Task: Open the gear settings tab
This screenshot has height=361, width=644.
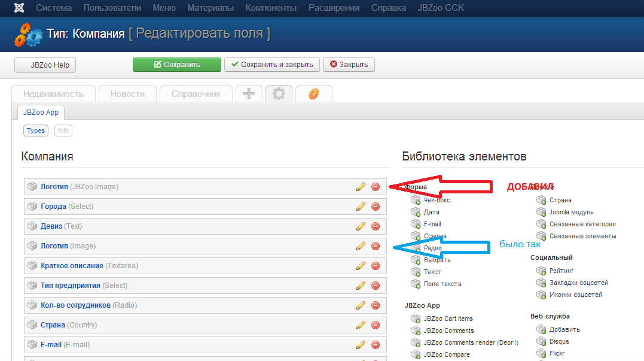Action: (279, 94)
